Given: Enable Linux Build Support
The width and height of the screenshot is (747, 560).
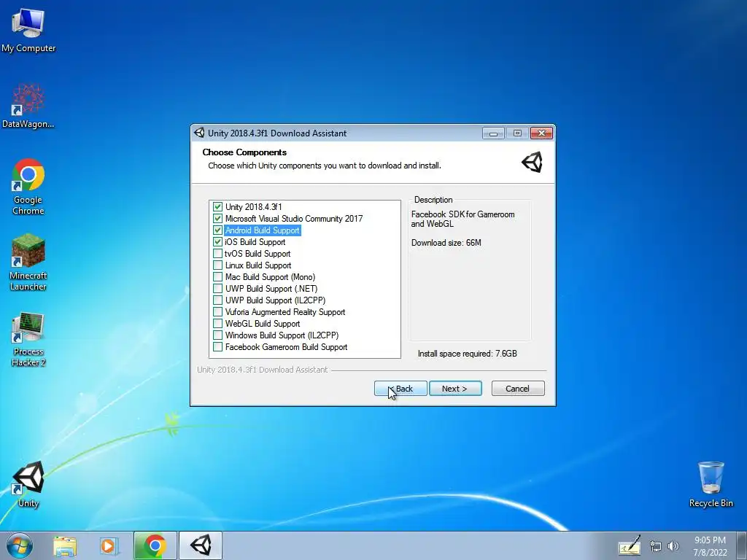Looking at the screenshot, I should click(217, 265).
